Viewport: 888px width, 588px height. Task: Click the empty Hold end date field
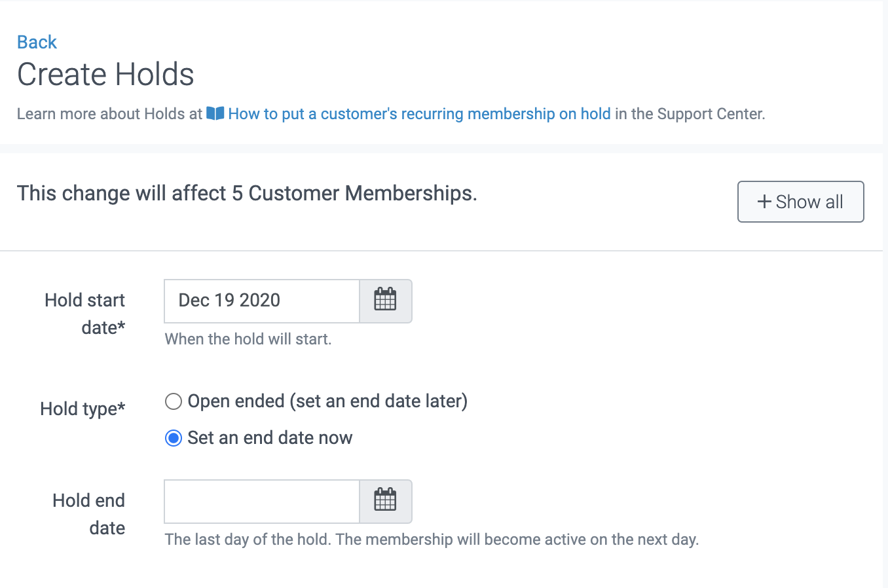point(261,500)
